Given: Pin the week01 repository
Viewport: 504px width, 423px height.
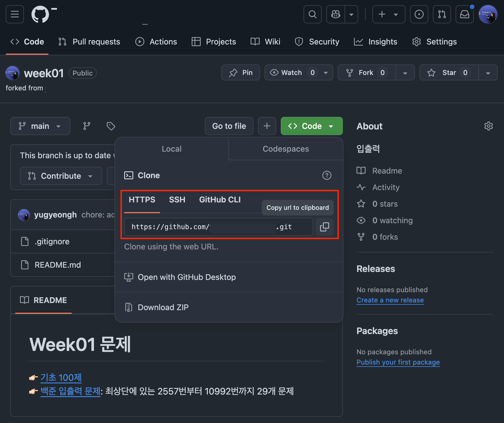Looking at the screenshot, I should pyautogui.click(x=241, y=73).
